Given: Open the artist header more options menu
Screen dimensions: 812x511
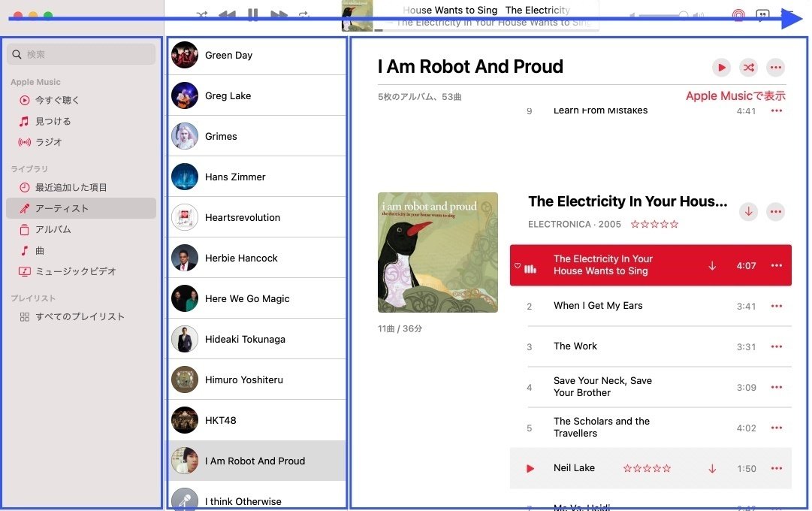Looking at the screenshot, I should [x=776, y=68].
